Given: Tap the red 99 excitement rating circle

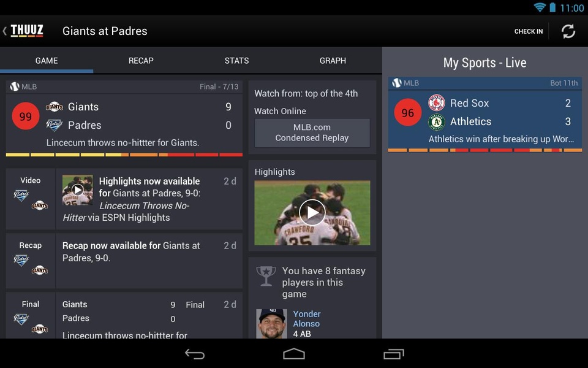Looking at the screenshot, I should point(26,116).
